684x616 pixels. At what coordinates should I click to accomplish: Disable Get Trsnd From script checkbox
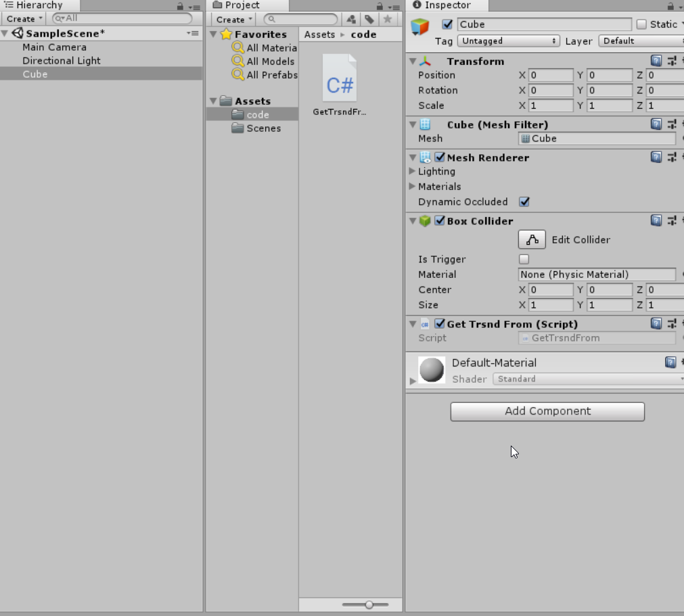tap(440, 323)
